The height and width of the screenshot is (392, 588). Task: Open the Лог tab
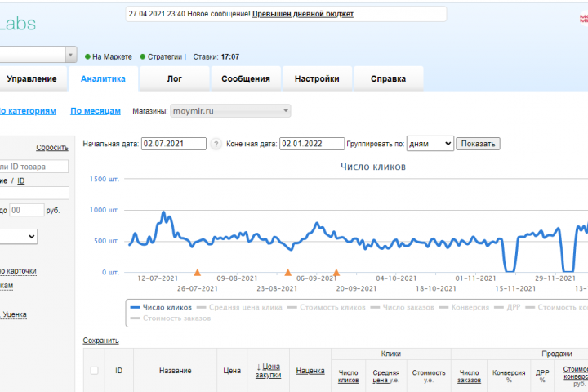pyautogui.click(x=175, y=78)
